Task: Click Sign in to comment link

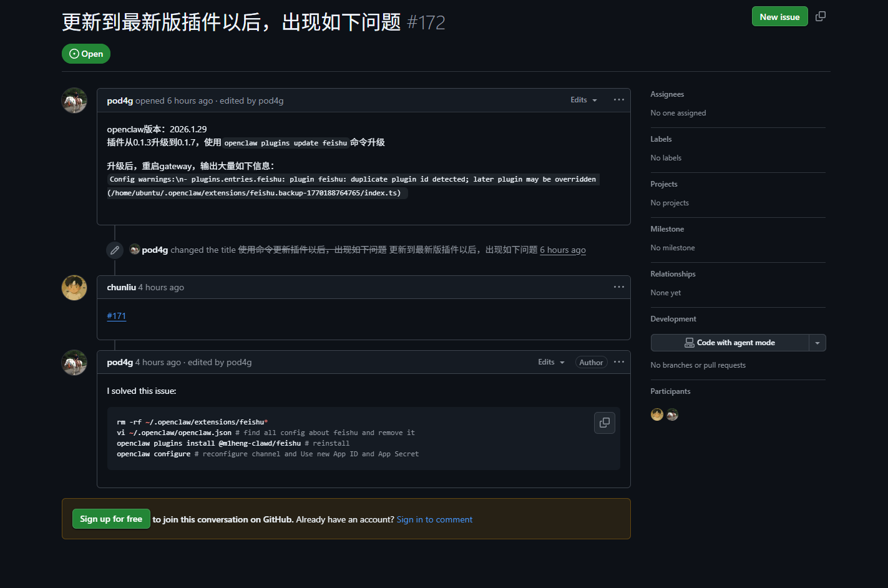Action: tap(434, 519)
